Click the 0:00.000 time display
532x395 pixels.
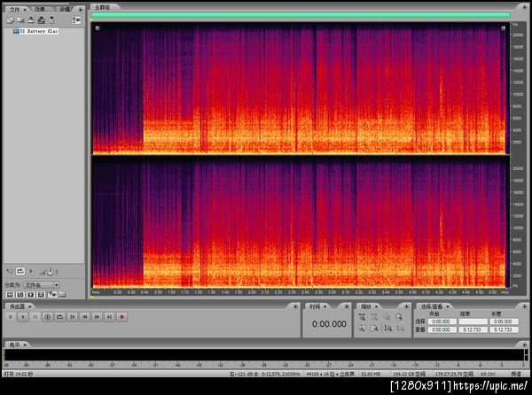point(329,324)
